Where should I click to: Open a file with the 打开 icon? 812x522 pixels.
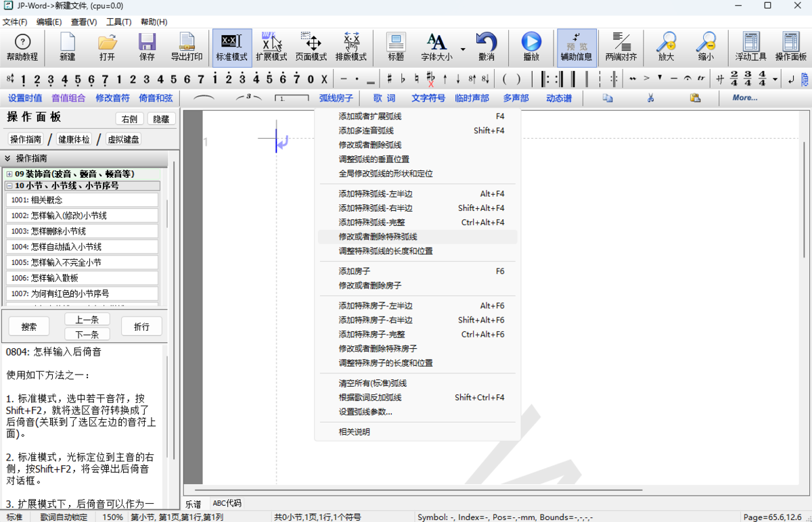pos(107,47)
